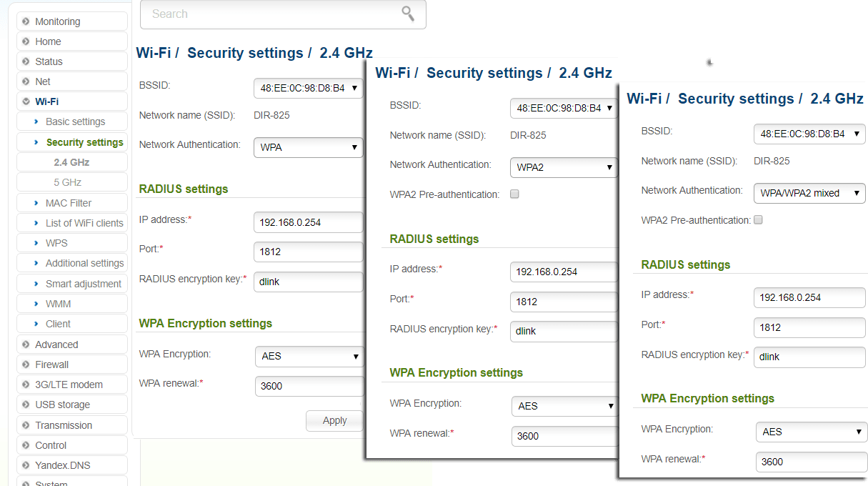The height and width of the screenshot is (486, 868).
Task: Open the MAC Filter page
Action: point(69,203)
